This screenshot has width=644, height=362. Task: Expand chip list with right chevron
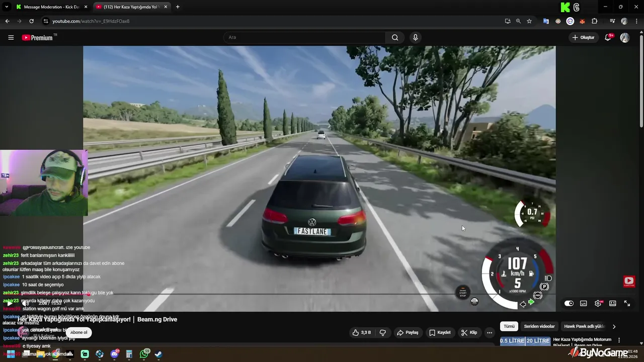coord(614,326)
